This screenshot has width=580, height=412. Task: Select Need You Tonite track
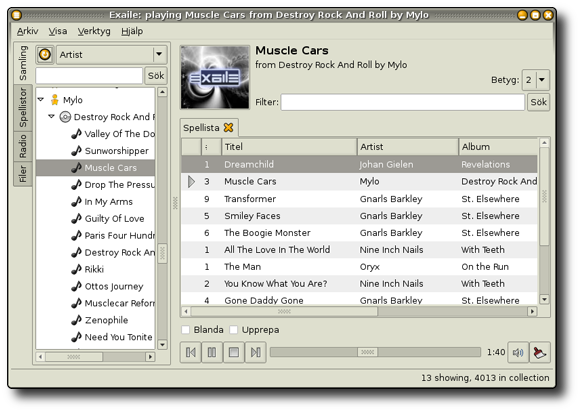coord(118,337)
